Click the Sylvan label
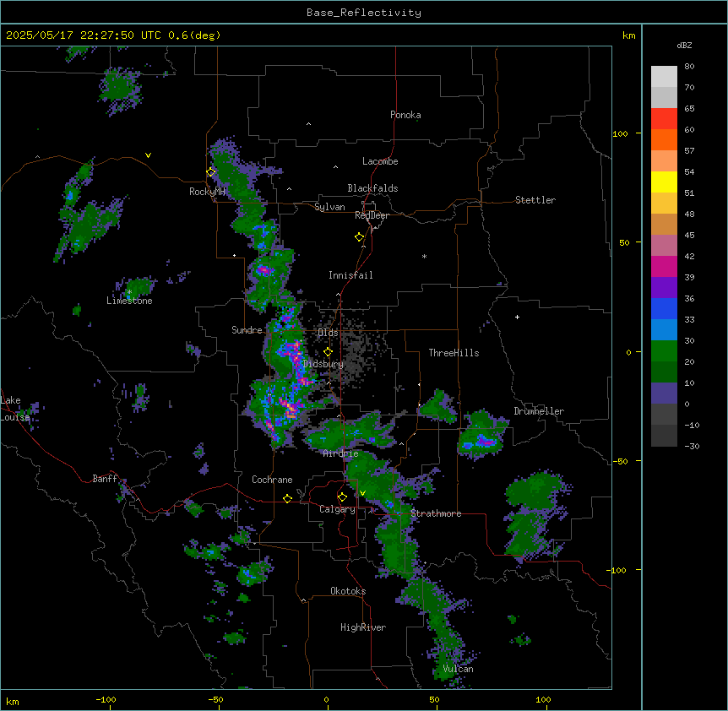The width and height of the screenshot is (728, 711). (x=329, y=207)
